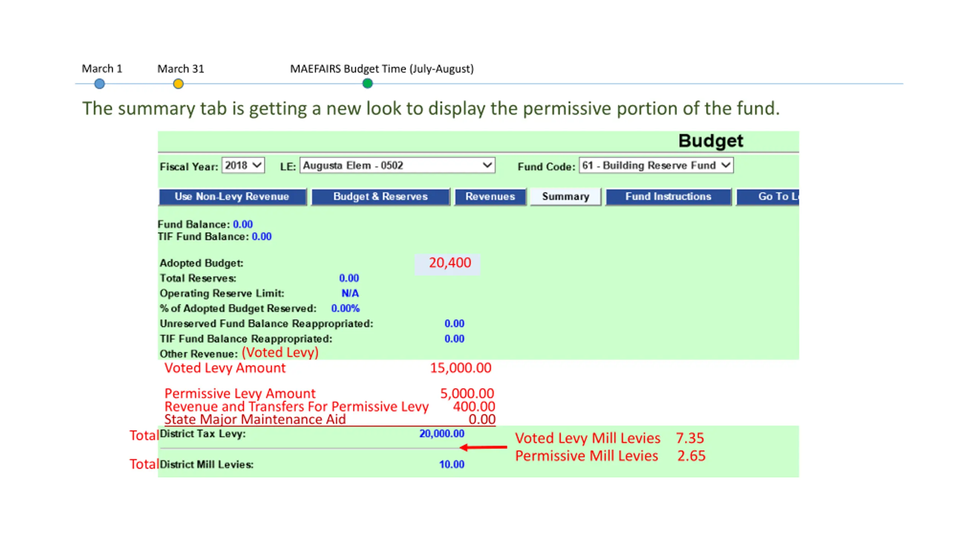The image size is (980, 551).
Task: Click the Voted Levy Mill Levies 7.35 value
Action: 690,438
